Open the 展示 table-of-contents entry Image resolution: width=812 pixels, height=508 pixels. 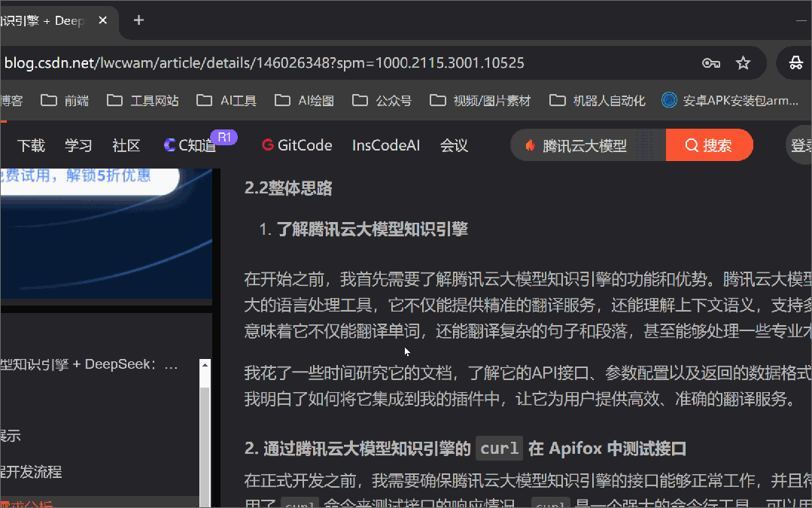(11, 436)
